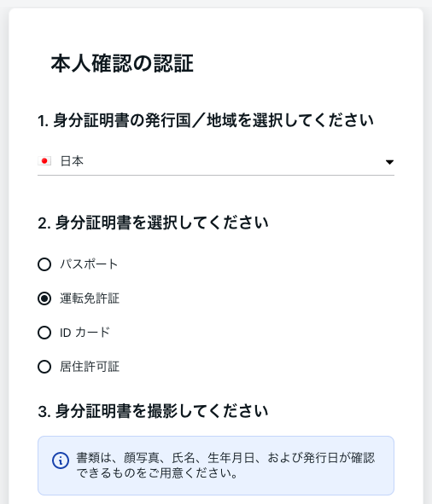Expand country dropdown via the arrow

(389, 162)
